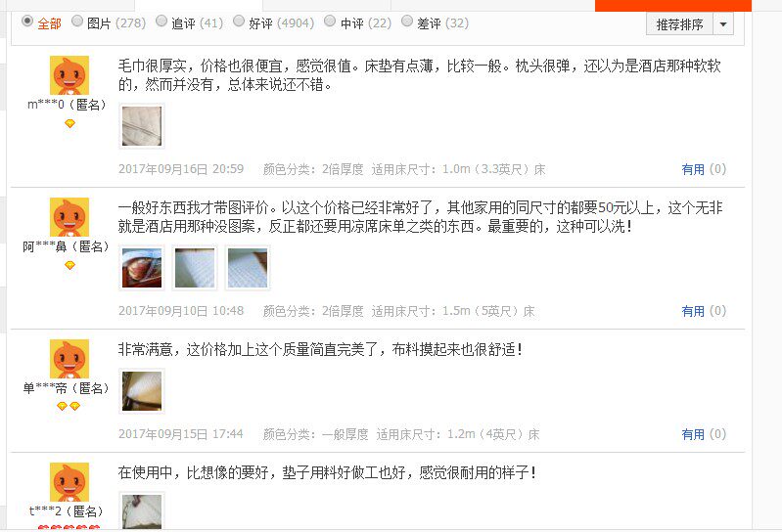Click avatar icon of reviewer t***2
Screen dimensions: 782x532
[x=69, y=482]
